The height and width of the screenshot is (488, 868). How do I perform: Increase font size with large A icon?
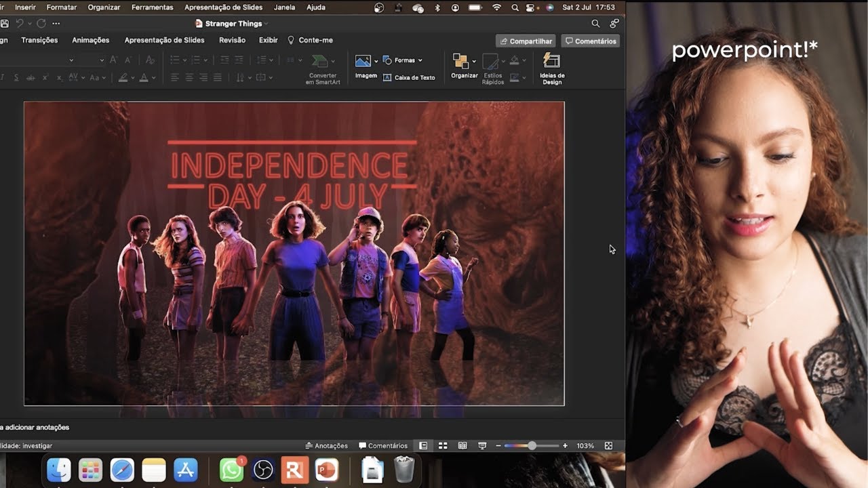113,60
